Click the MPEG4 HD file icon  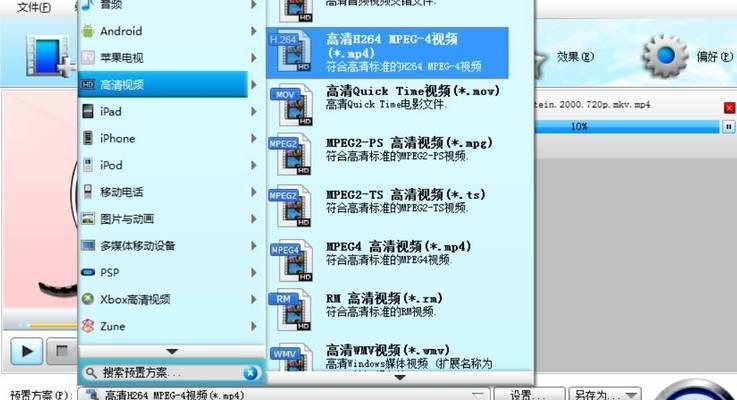(291, 260)
